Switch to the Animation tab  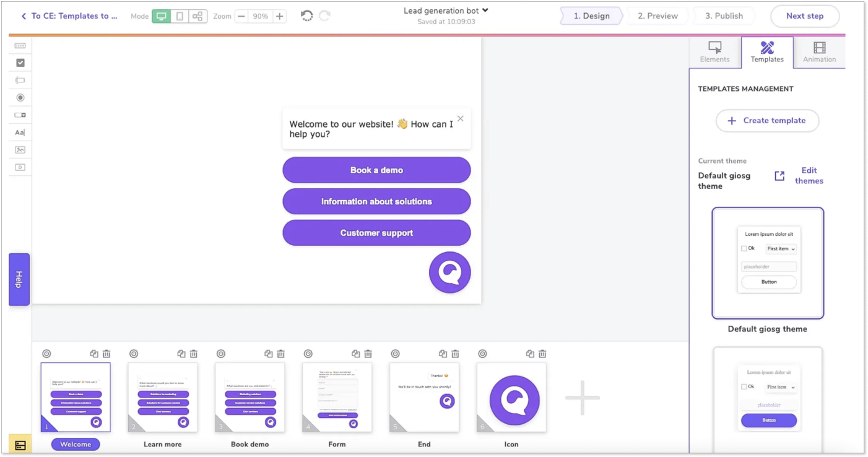coord(819,52)
